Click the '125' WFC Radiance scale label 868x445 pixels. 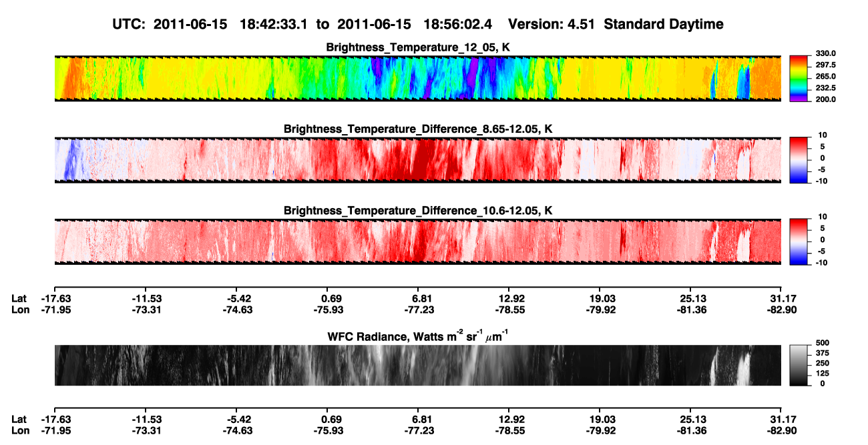[x=824, y=373]
